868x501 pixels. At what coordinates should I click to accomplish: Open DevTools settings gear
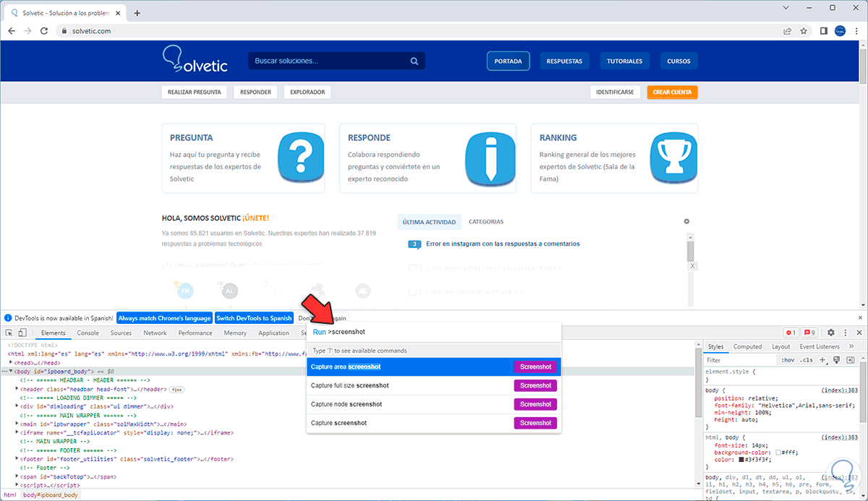[x=831, y=333]
